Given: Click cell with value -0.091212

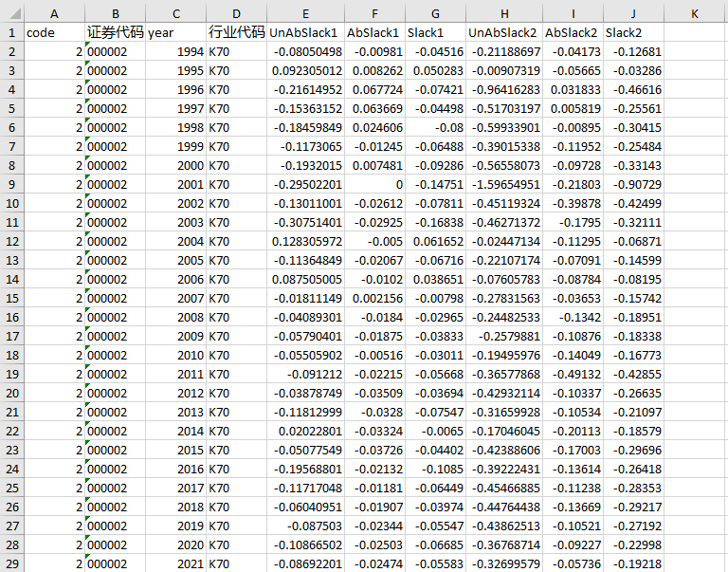Looking at the screenshot, I should (305, 375).
